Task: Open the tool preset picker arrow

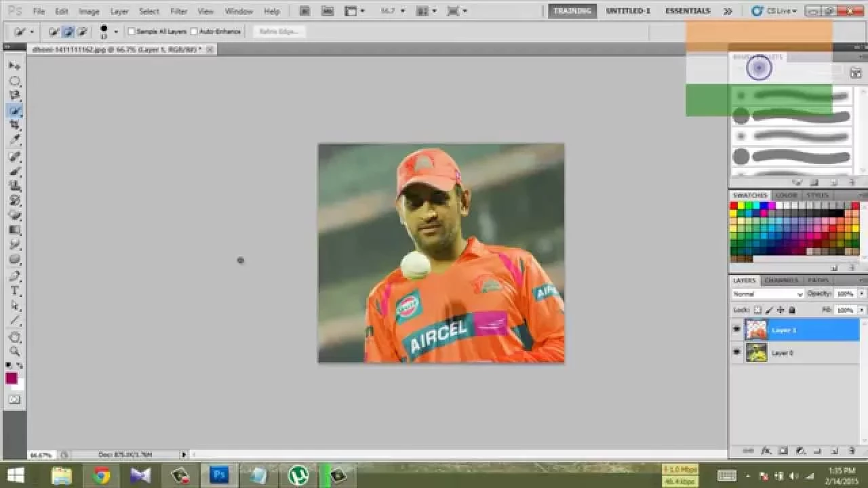Action: pos(31,32)
